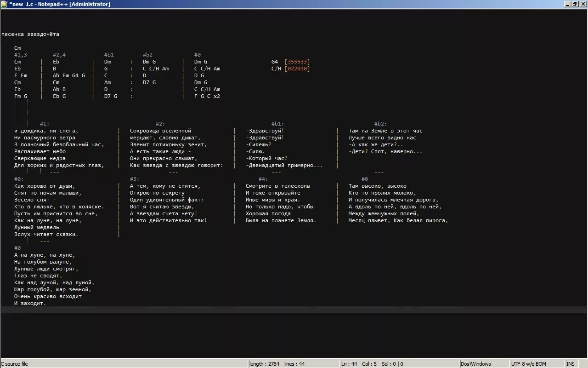Click the Notepad++ icon in the title bar
The image size is (588, 368).
click(x=4, y=4)
